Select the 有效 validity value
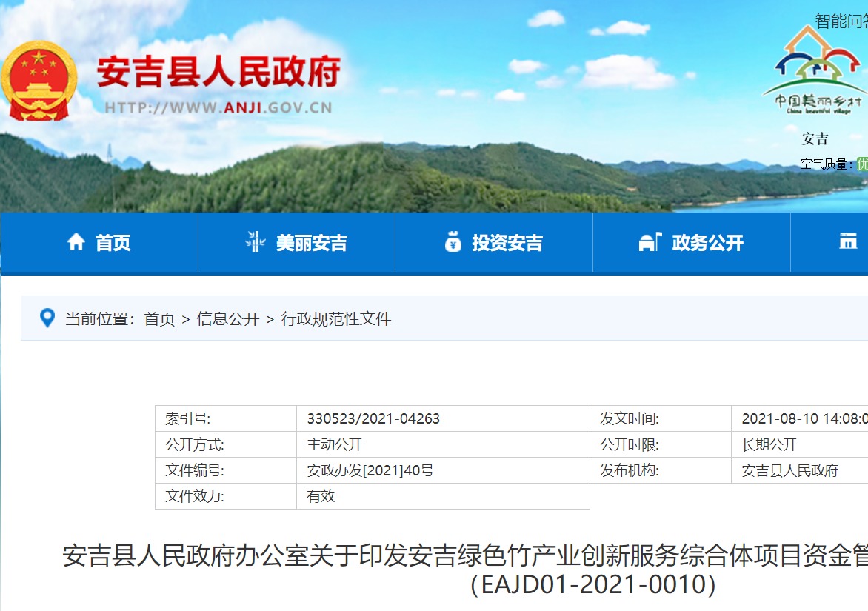868x611 pixels. point(321,496)
